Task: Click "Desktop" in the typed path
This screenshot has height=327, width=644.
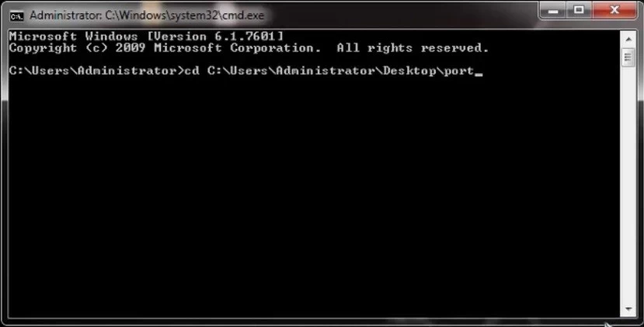Action: 409,71
